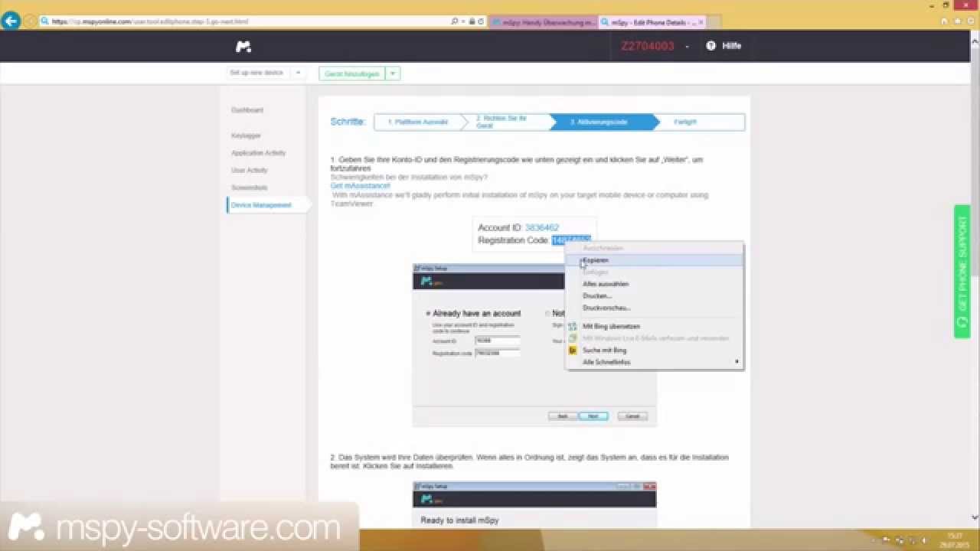
Task: Select the 'mSpy - Edit Phone Details' tab
Action: (x=651, y=22)
